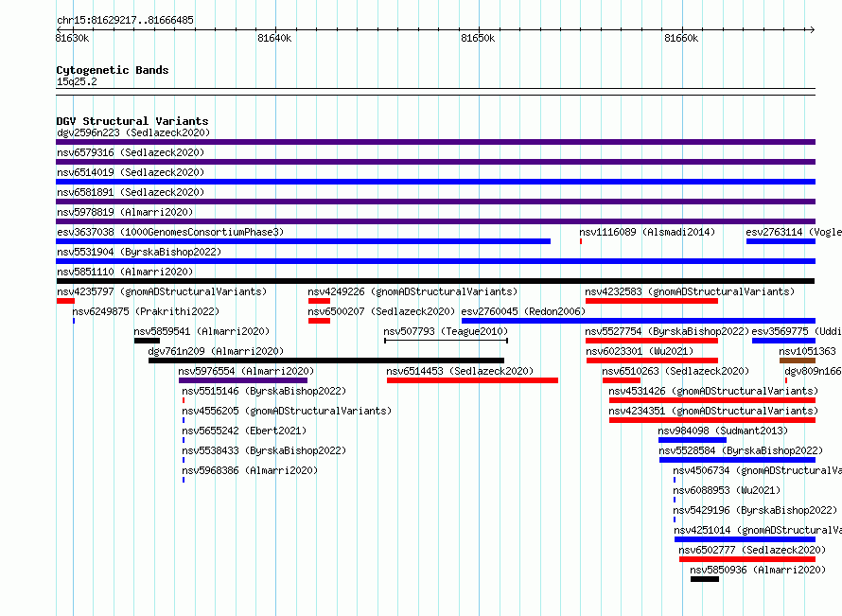
Task: Click nsv6510263 (Sedlazeck2020) label
Action: click(675, 371)
